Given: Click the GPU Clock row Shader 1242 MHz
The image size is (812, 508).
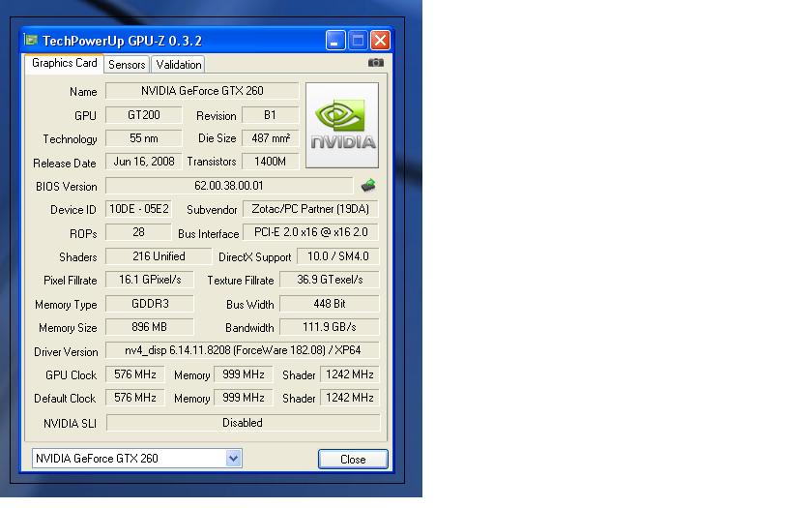Looking at the screenshot, I should click(x=350, y=374).
